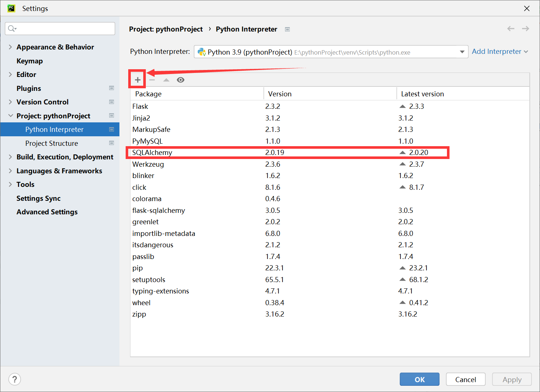
Task: Click the Package column header
Action: click(197, 94)
